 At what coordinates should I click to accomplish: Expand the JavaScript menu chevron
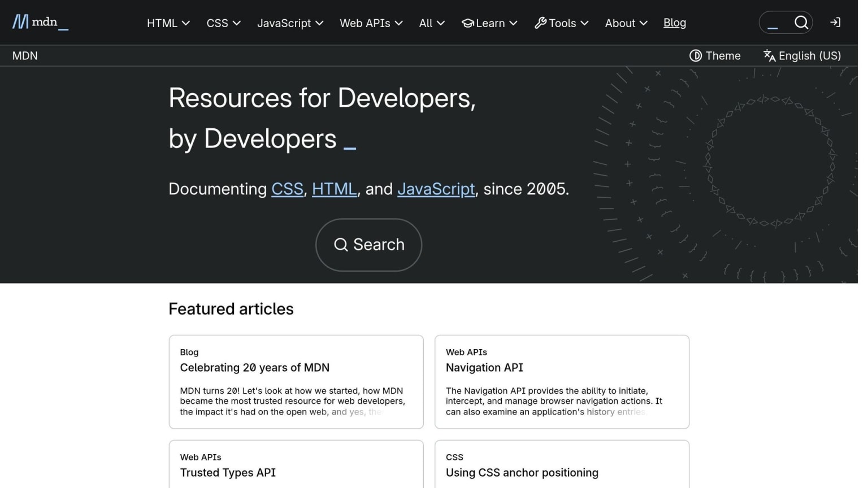319,23
